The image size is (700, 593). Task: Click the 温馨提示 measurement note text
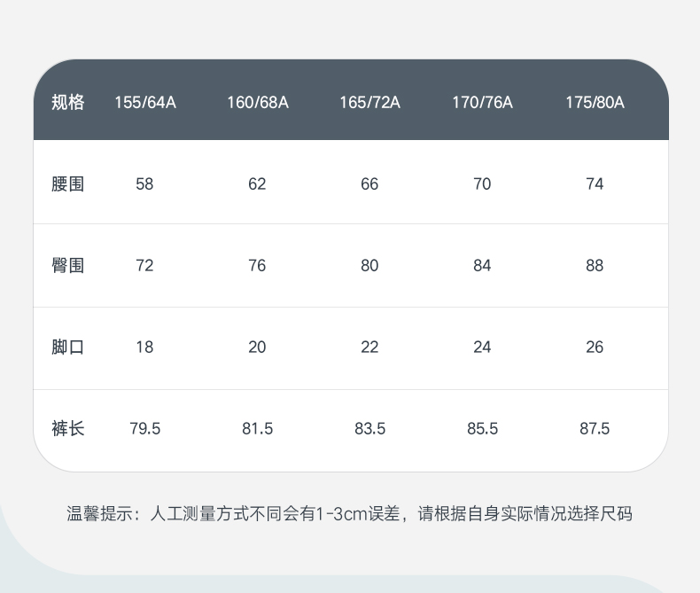(x=350, y=513)
